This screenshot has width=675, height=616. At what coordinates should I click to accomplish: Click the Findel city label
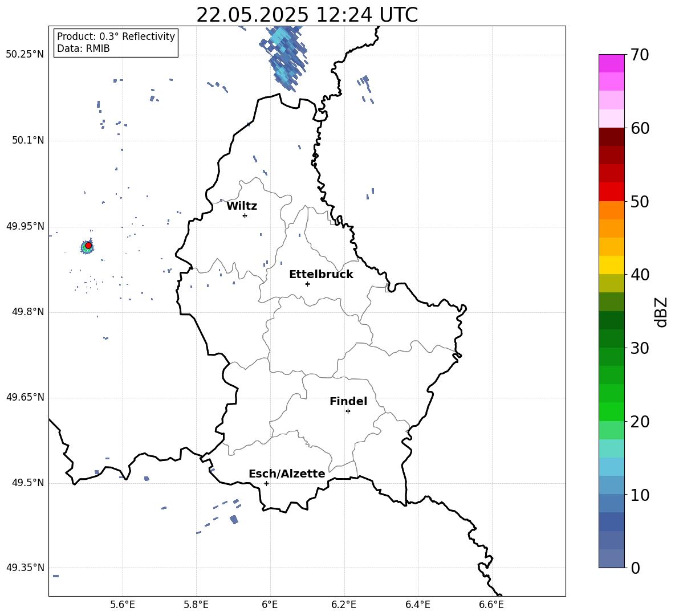[x=348, y=401]
